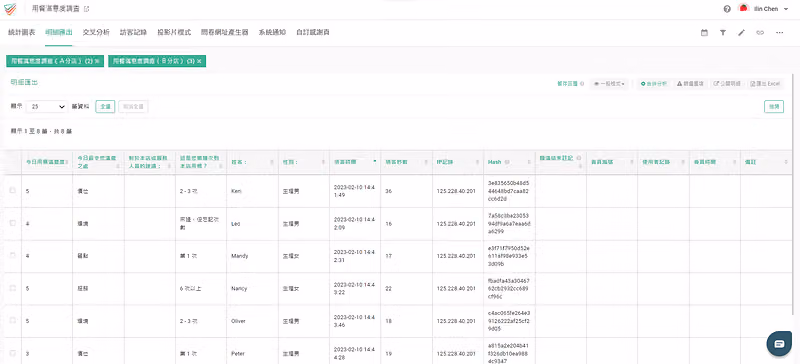Click the SurveyCake logo in header

click(x=10, y=9)
